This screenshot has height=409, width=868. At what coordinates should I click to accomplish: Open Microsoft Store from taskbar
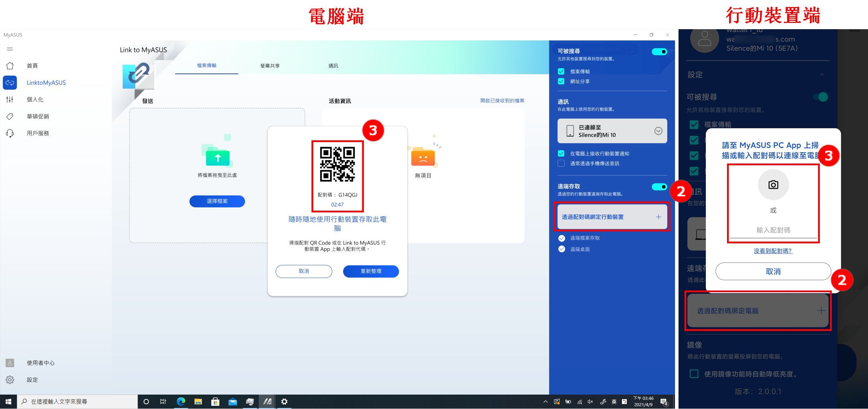click(215, 402)
